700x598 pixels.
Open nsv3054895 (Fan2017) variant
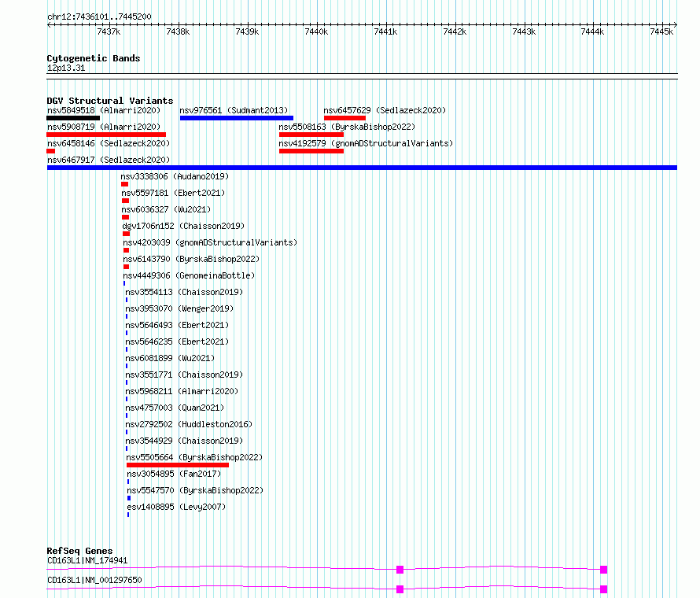click(x=174, y=474)
